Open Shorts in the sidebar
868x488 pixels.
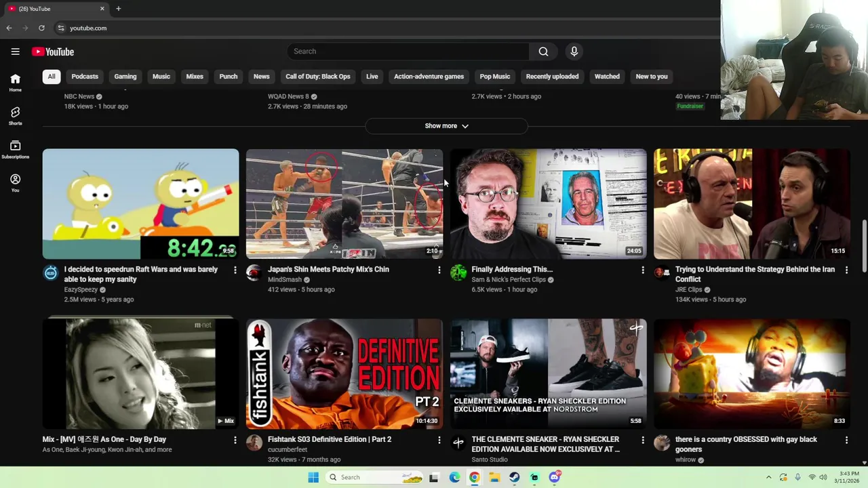(15, 116)
